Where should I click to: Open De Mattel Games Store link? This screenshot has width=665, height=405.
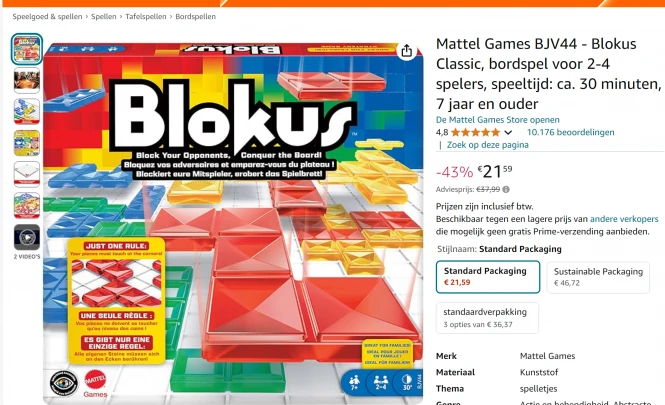tap(497, 120)
